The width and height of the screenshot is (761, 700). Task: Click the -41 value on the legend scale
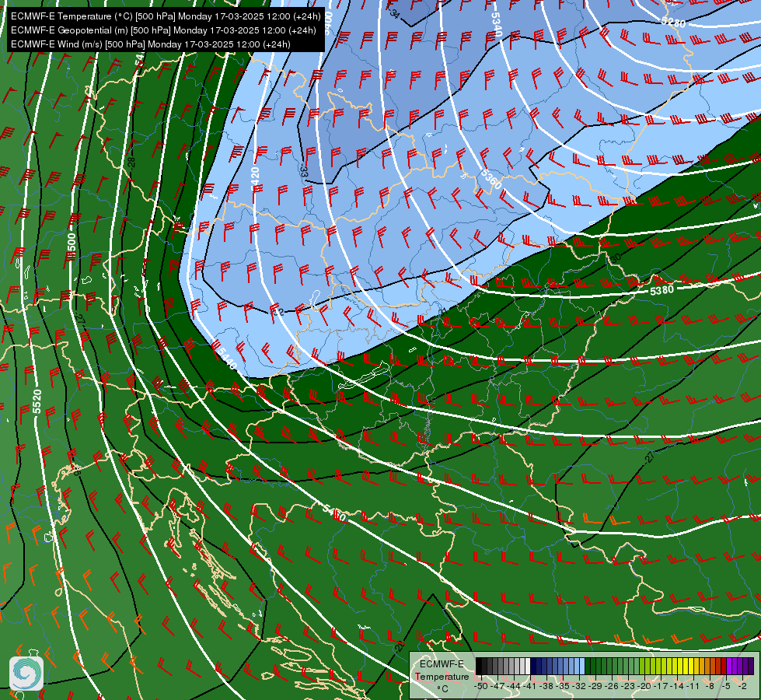click(530, 686)
